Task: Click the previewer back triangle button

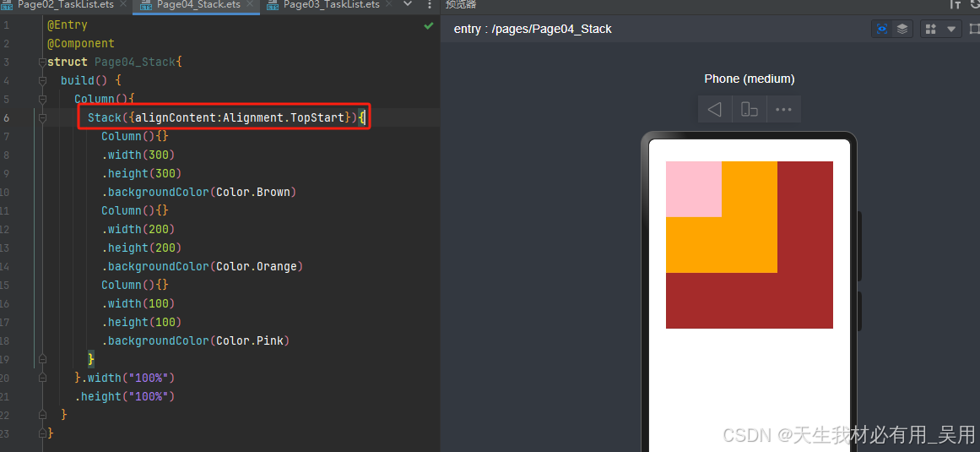Action: pyautogui.click(x=715, y=109)
